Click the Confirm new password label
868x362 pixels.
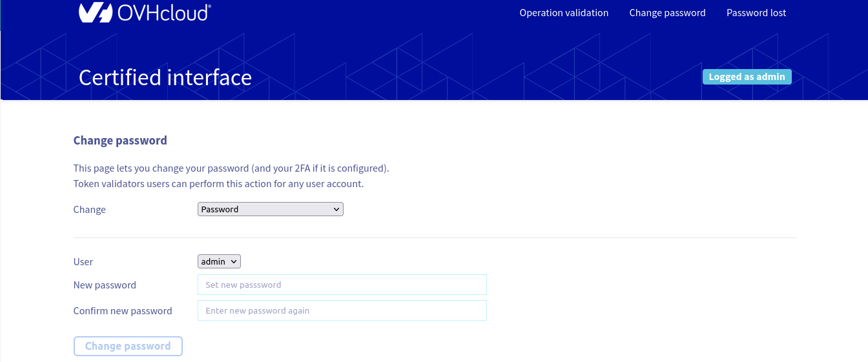click(x=123, y=311)
